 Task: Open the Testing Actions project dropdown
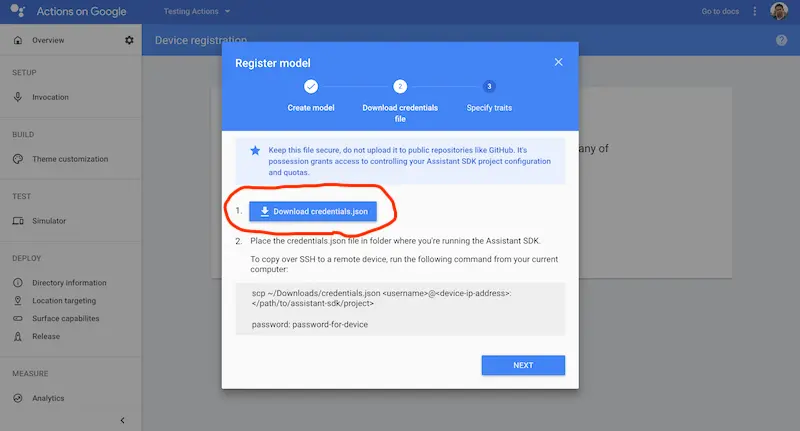pos(196,11)
